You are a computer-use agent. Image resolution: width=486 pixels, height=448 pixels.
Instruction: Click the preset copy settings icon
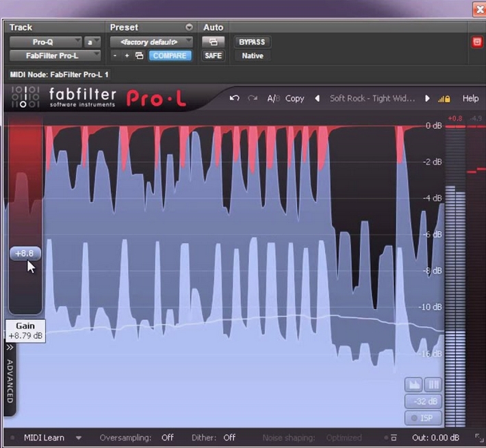pos(140,55)
